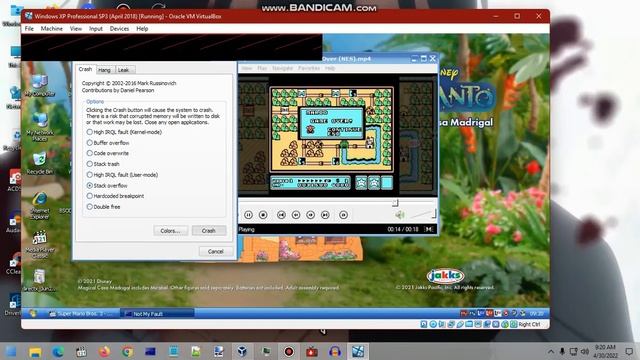
Task: Click Cancel in the NotMyFault dialog
Action: click(216, 251)
